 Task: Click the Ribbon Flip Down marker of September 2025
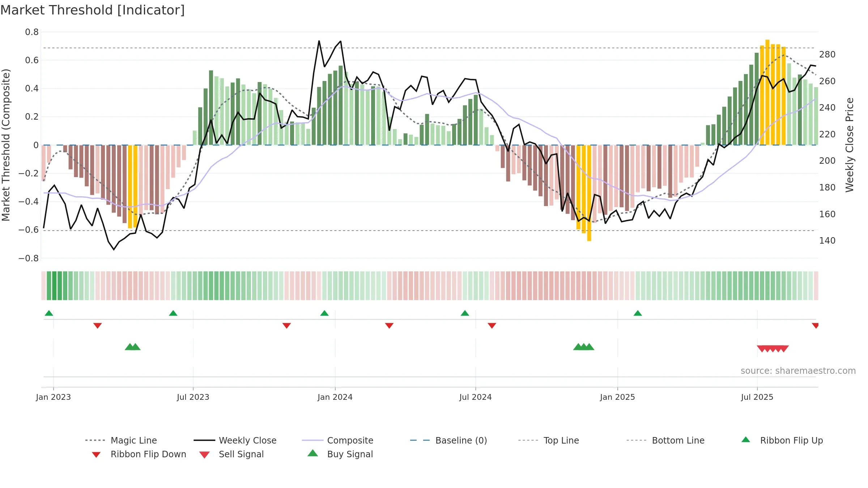pyautogui.click(x=815, y=326)
